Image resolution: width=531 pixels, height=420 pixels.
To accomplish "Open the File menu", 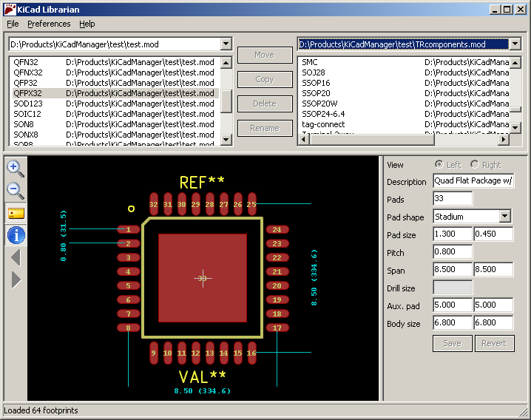I will coord(13,24).
